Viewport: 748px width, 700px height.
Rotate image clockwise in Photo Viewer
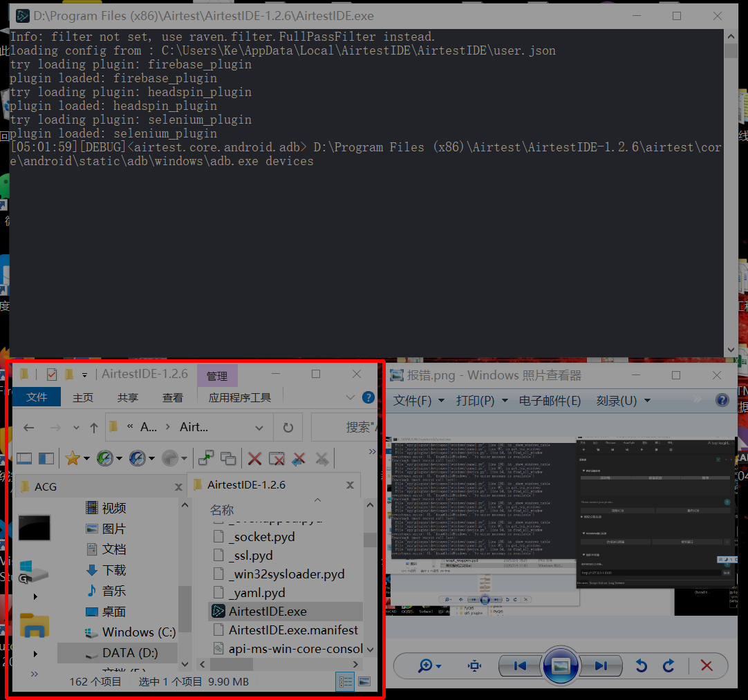668,665
